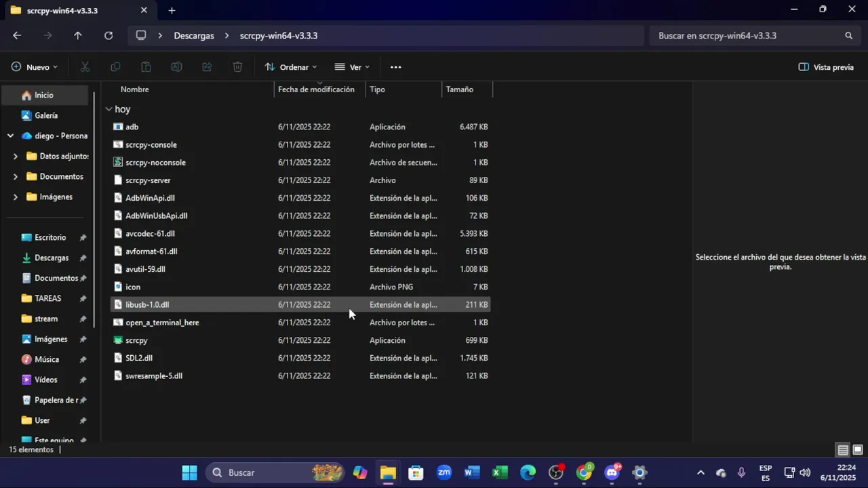868x488 pixels.
Task: Click the Cut scissors icon
Action: (85, 67)
